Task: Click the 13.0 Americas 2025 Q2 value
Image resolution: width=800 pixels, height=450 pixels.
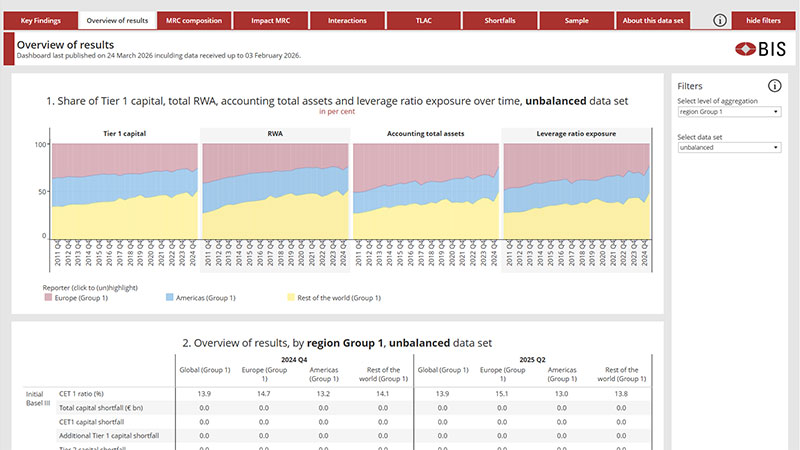Action: (x=562, y=394)
